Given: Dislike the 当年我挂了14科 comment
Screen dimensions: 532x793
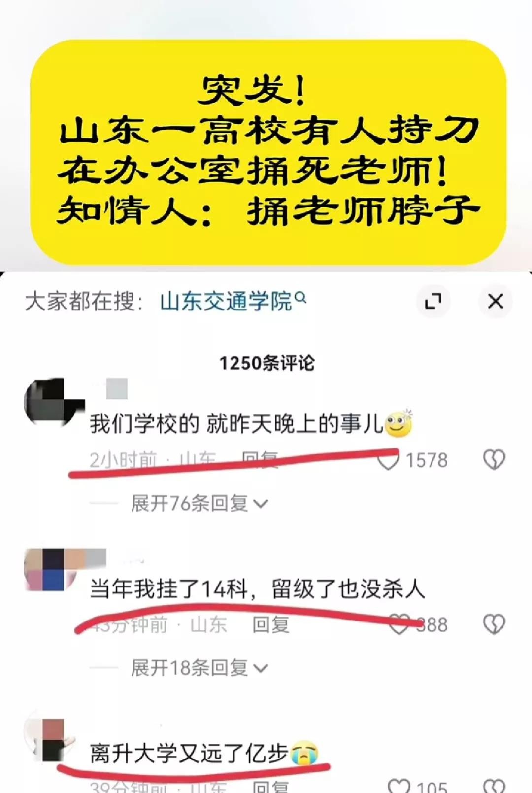Looking at the screenshot, I should 494,624.
